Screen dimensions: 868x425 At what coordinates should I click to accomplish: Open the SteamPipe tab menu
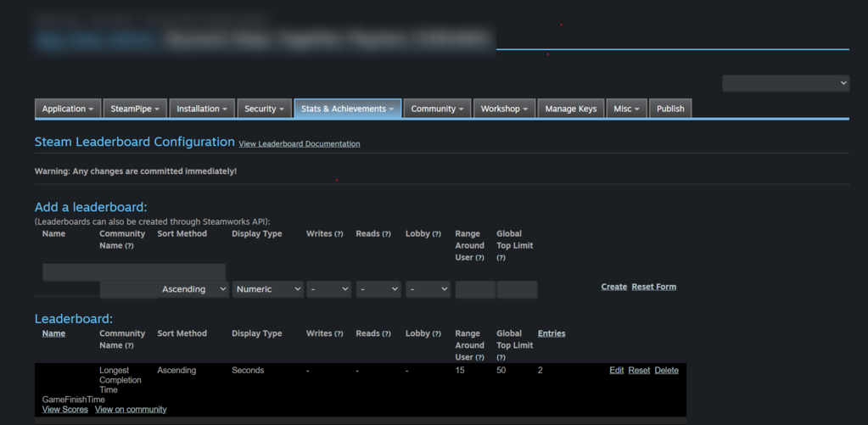point(135,109)
